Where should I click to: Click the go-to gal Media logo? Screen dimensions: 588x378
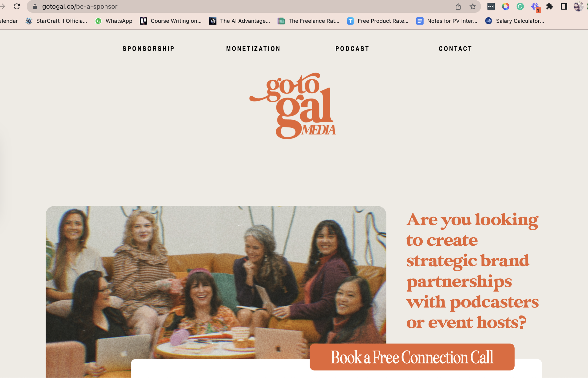(x=293, y=106)
